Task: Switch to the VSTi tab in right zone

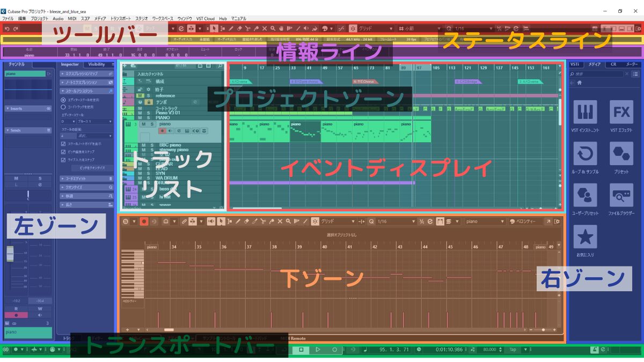Action: (x=575, y=64)
